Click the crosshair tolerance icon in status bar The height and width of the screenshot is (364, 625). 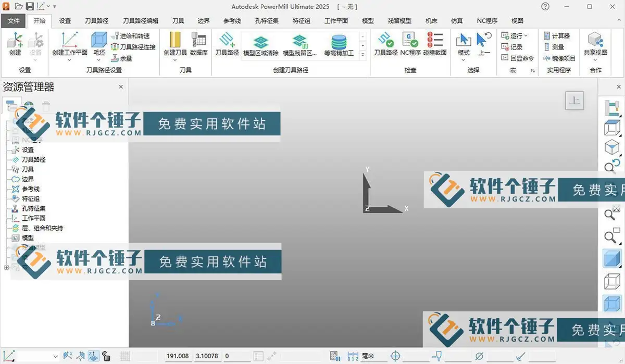point(396,356)
